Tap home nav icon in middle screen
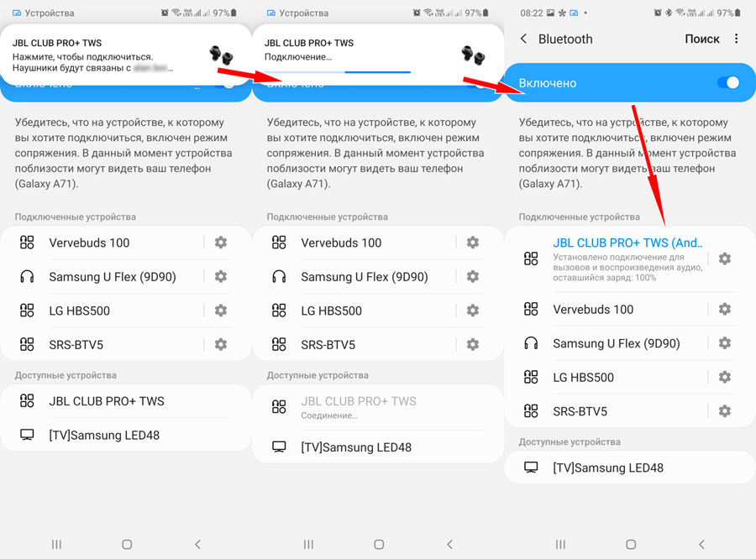 379,545
